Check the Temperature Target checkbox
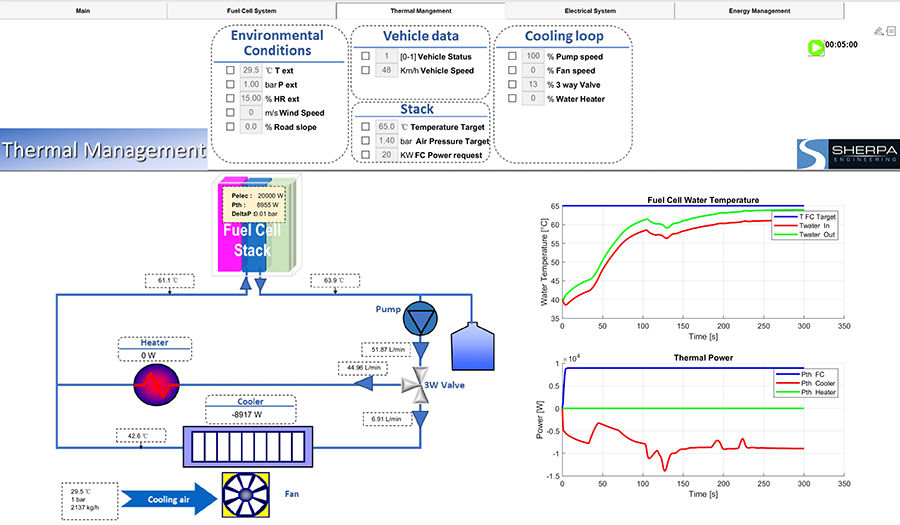The height and width of the screenshot is (525, 900). click(x=365, y=127)
